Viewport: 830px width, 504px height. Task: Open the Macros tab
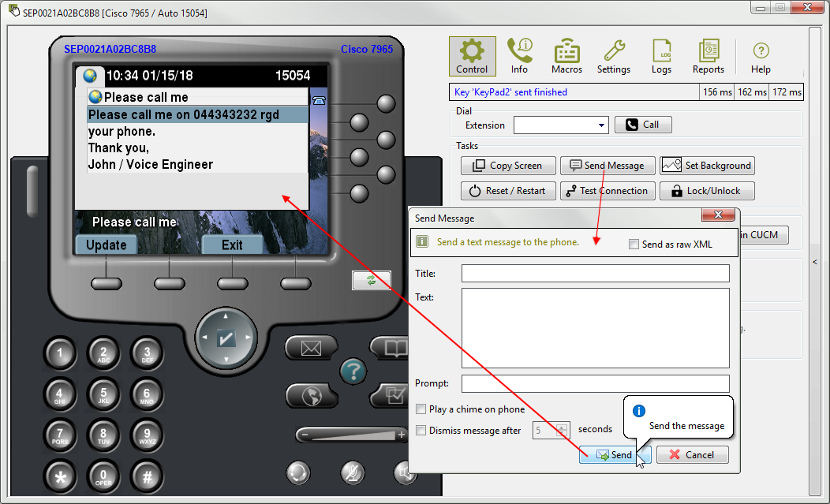pos(566,56)
